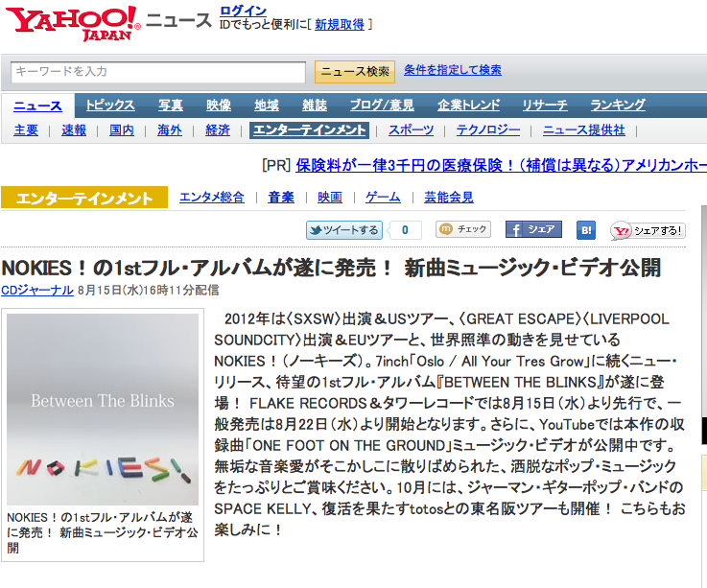Click the Yahoo! Japan logo
Image resolution: width=707 pixels, height=588 pixels.
coord(73,23)
